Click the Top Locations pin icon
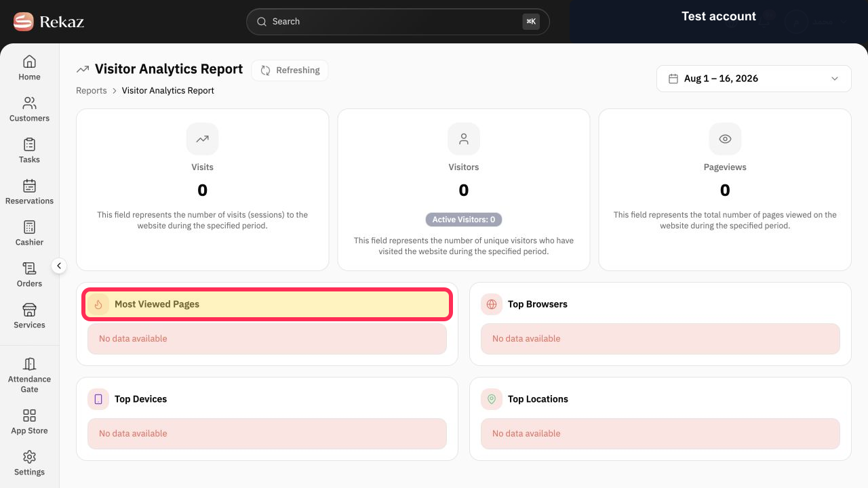The width and height of the screenshot is (868, 488). [492, 399]
